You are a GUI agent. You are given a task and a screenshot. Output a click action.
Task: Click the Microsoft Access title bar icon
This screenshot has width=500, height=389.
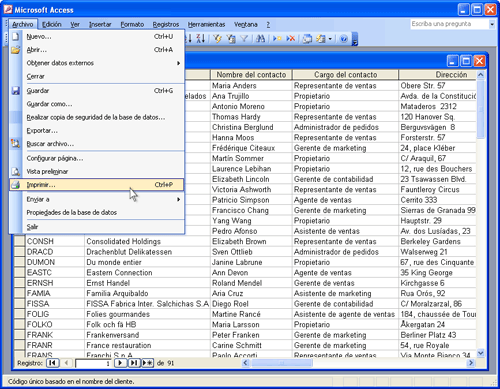pos(8,9)
